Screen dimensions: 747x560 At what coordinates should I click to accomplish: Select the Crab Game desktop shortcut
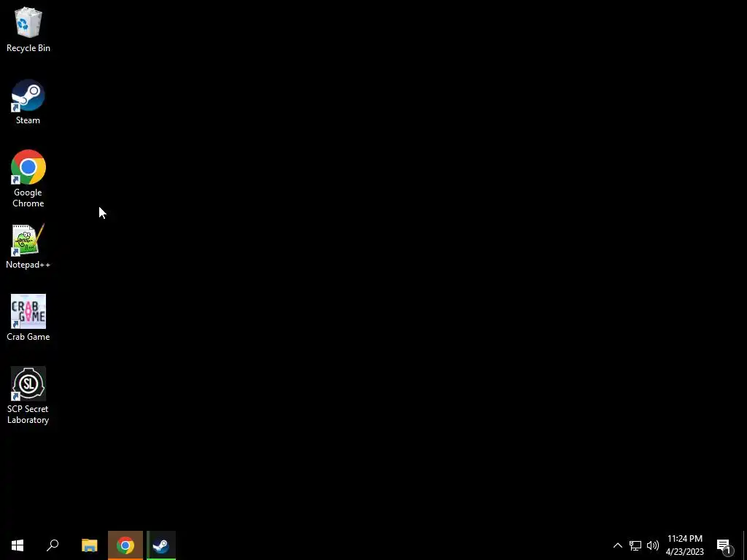28,318
